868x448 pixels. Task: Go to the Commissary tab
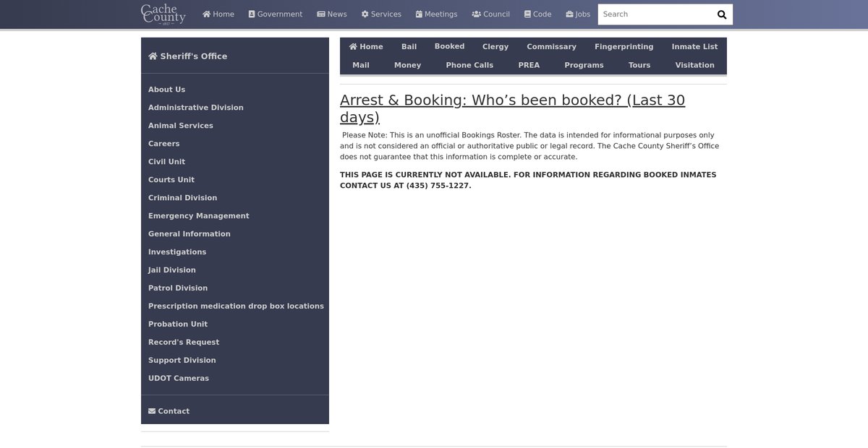(x=551, y=47)
